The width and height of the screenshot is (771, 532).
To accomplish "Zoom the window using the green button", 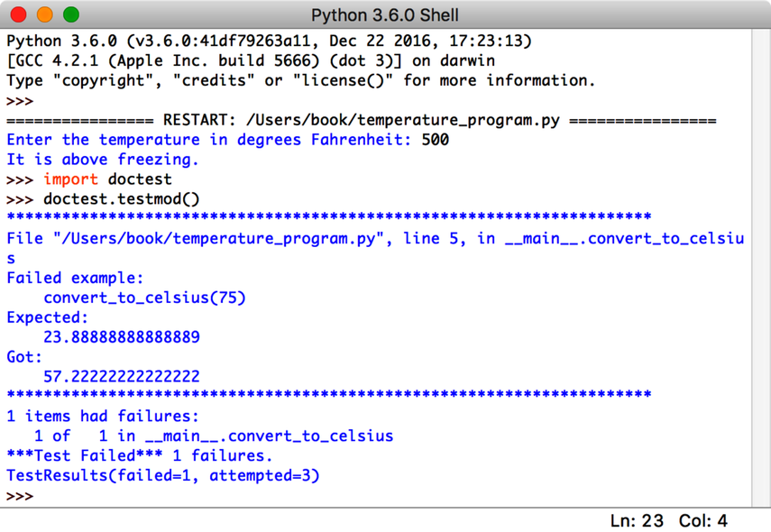I will pos(71,14).
